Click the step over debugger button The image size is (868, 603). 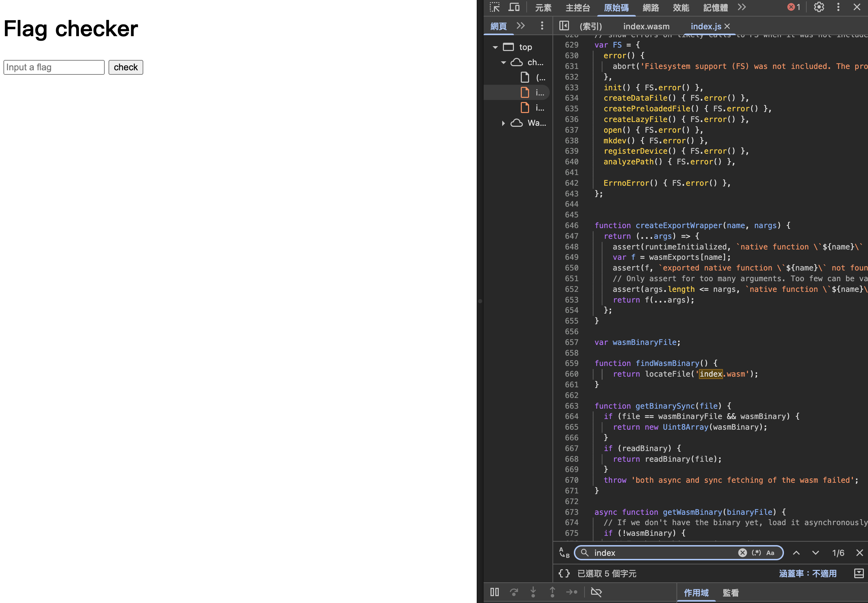pos(514,592)
